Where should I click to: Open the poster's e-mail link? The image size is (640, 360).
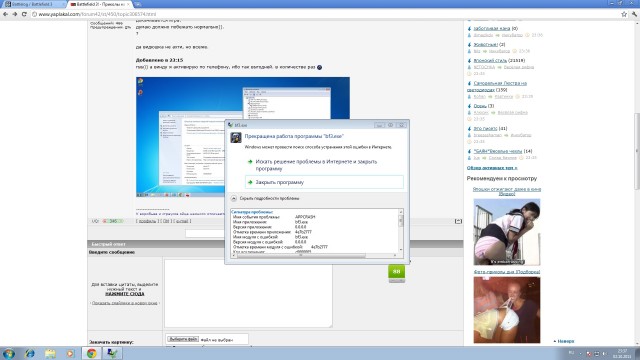182,221
